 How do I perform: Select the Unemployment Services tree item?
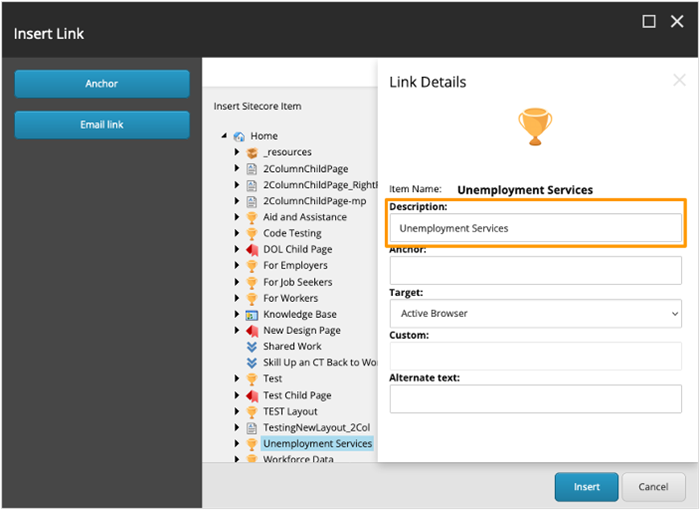(317, 443)
